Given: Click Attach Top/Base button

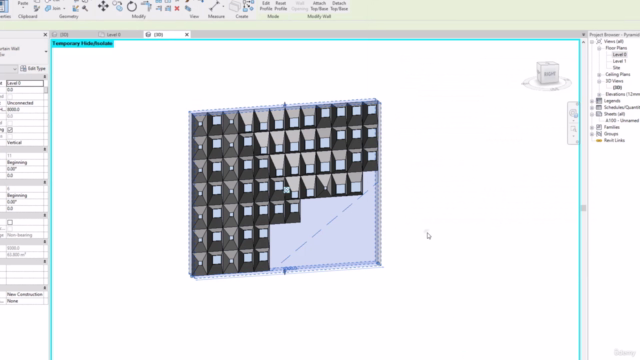Looking at the screenshot, I should [x=319, y=6].
